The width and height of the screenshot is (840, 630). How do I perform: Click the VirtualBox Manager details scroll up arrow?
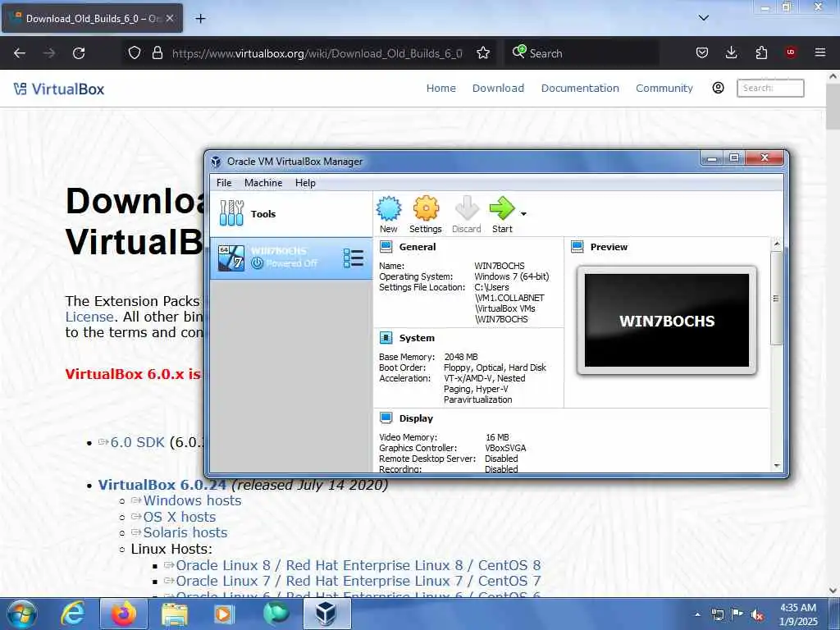777,244
